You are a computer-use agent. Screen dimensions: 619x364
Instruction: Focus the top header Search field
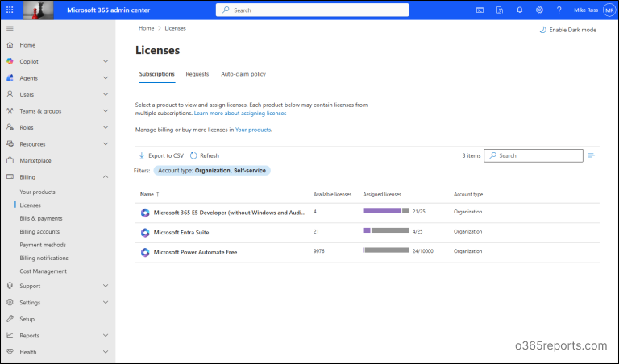click(312, 10)
